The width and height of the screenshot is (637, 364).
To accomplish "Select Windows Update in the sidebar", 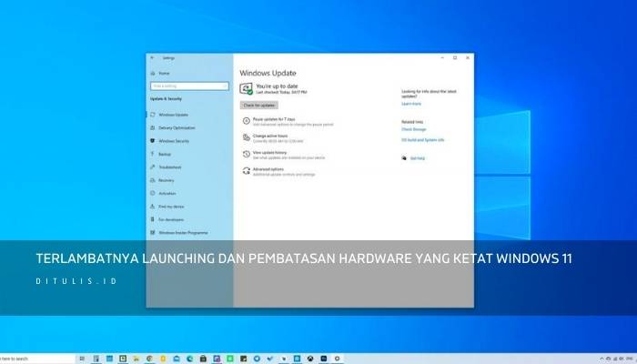I will [169, 115].
